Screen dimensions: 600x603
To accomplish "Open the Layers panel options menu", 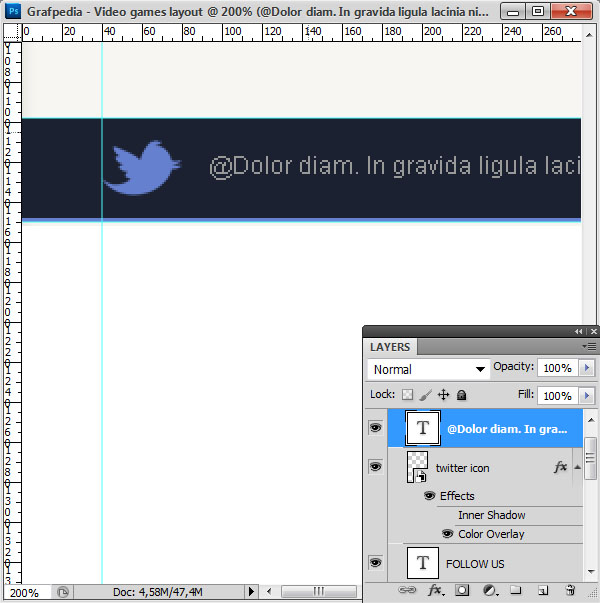I will coord(589,347).
